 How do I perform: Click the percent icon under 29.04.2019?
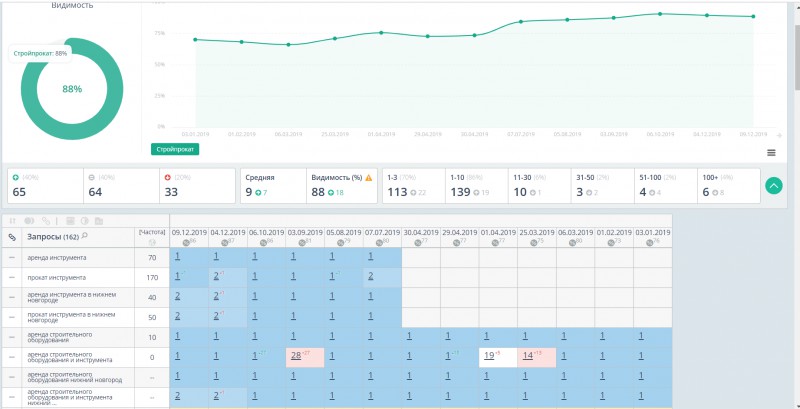click(457, 243)
